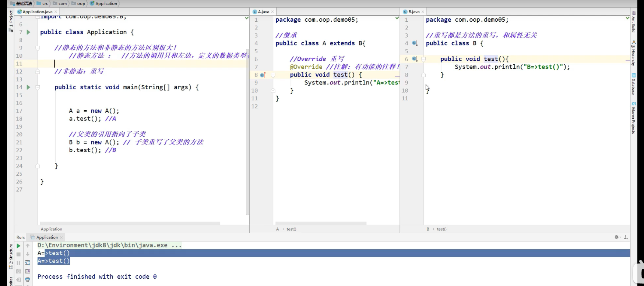Click line 'b.test(); //B' in Application.java
The height and width of the screenshot is (286, 644).
tap(92, 150)
